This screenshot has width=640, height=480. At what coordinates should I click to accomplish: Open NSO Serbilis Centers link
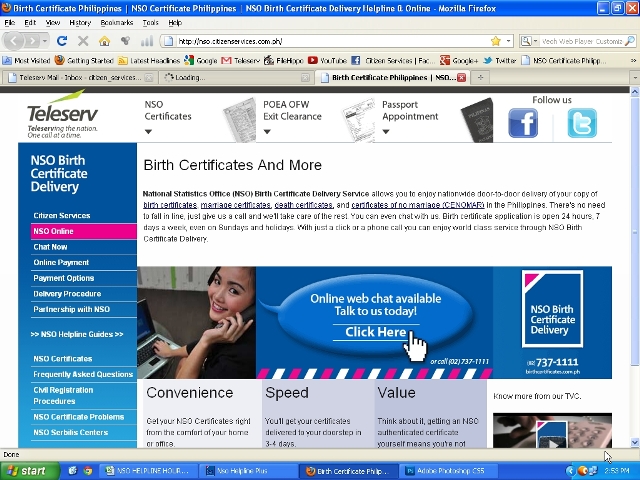pyautogui.click(x=71, y=432)
